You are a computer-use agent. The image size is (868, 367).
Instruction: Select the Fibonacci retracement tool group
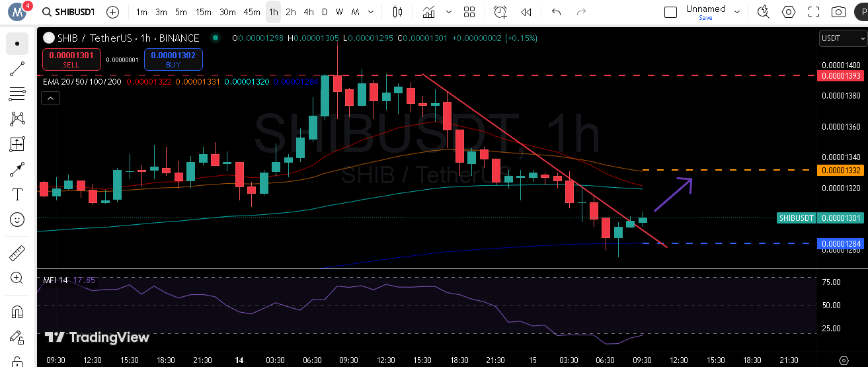click(17, 94)
